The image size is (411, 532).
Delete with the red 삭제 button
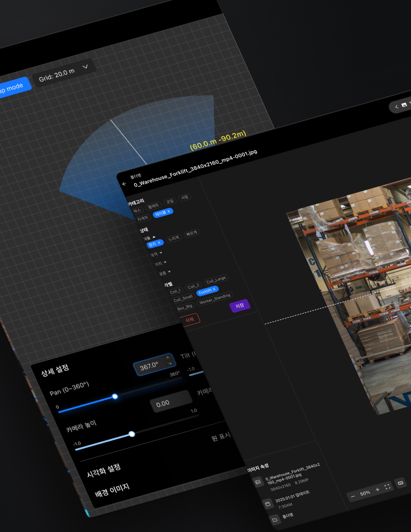point(189,320)
